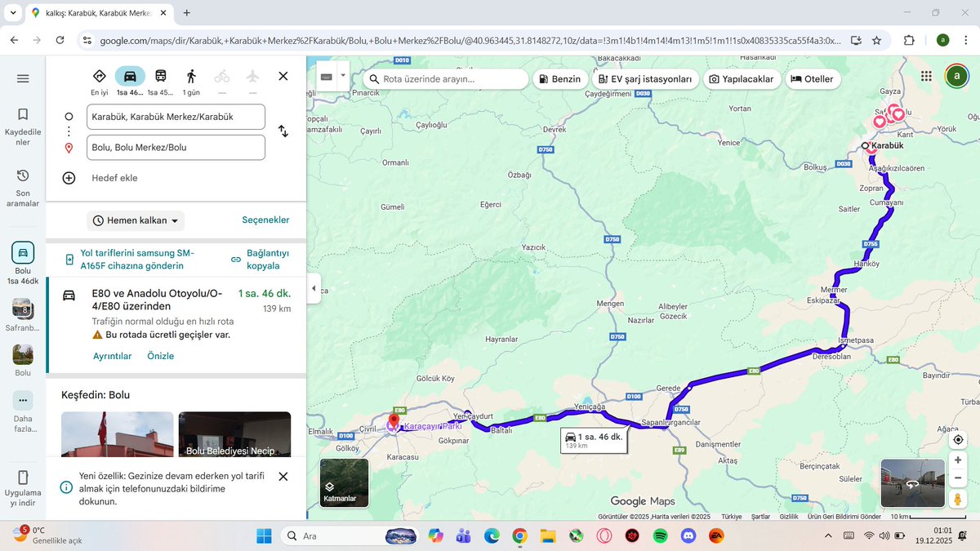Swap start and destination points

pos(283,131)
